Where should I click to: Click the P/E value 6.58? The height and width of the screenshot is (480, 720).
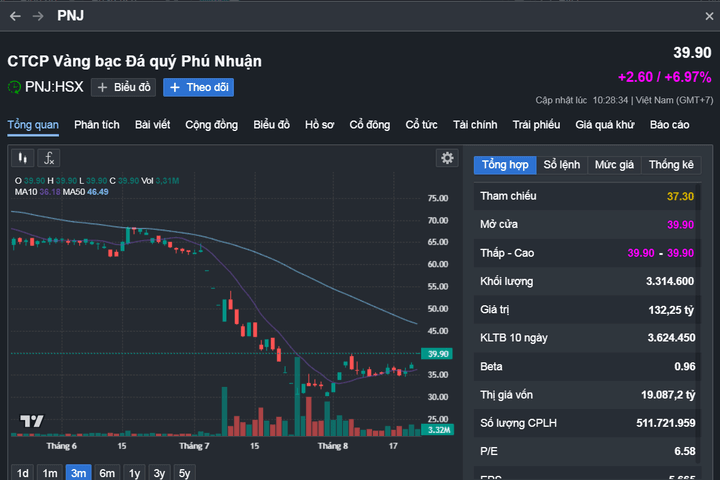(685, 452)
